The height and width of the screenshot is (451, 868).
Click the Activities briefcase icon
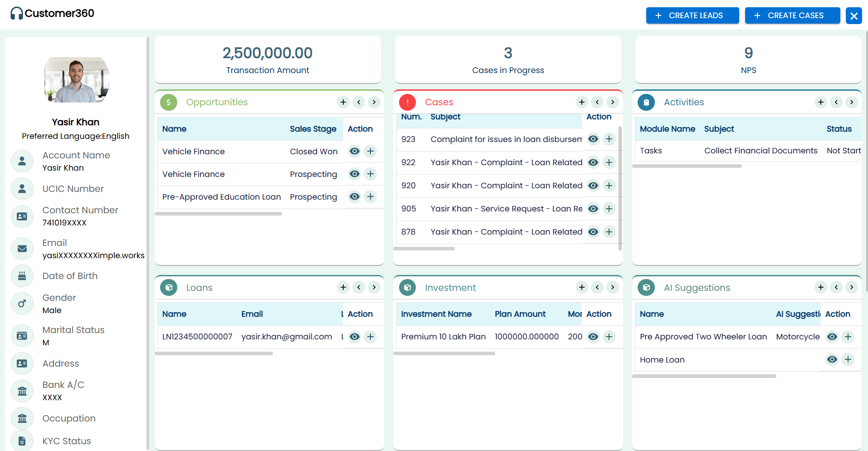point(646,102)
